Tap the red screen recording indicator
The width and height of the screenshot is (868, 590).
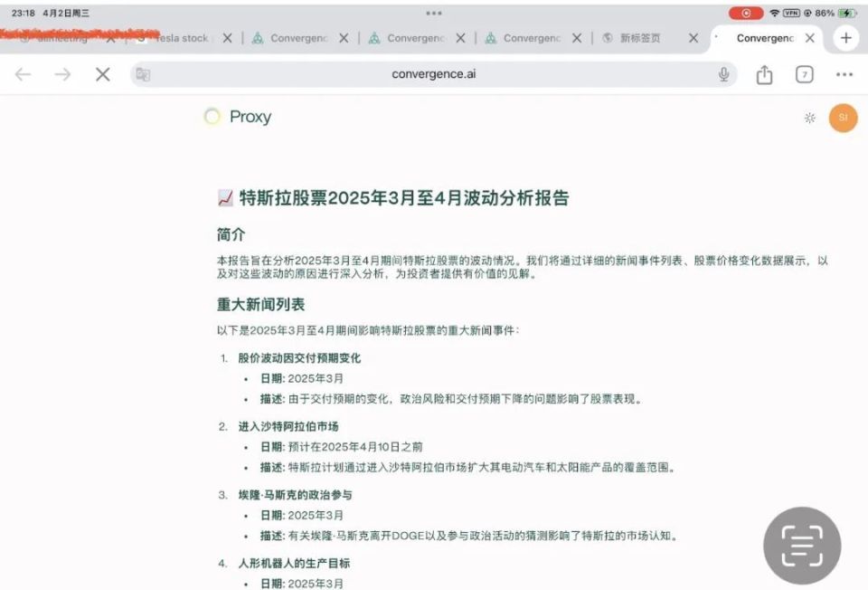(x=746, y=13)
